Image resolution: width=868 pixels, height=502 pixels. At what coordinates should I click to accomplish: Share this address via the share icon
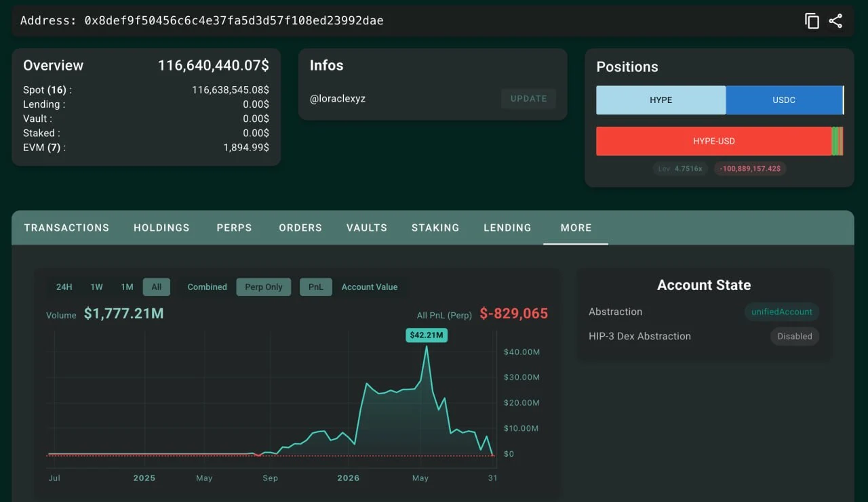tap(835, 21)
